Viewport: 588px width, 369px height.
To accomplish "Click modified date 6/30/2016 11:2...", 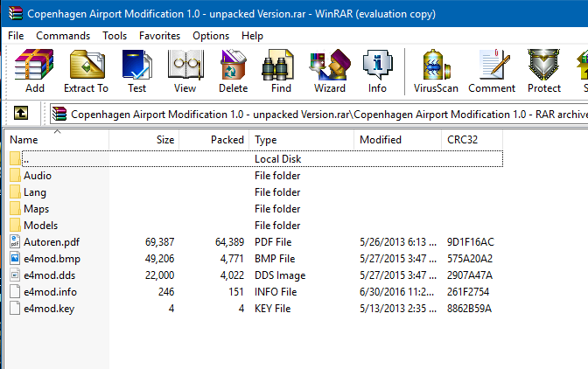I will [398, 291].
